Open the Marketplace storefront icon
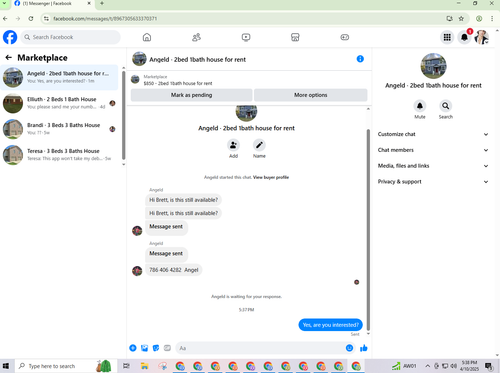 [295, 37]
